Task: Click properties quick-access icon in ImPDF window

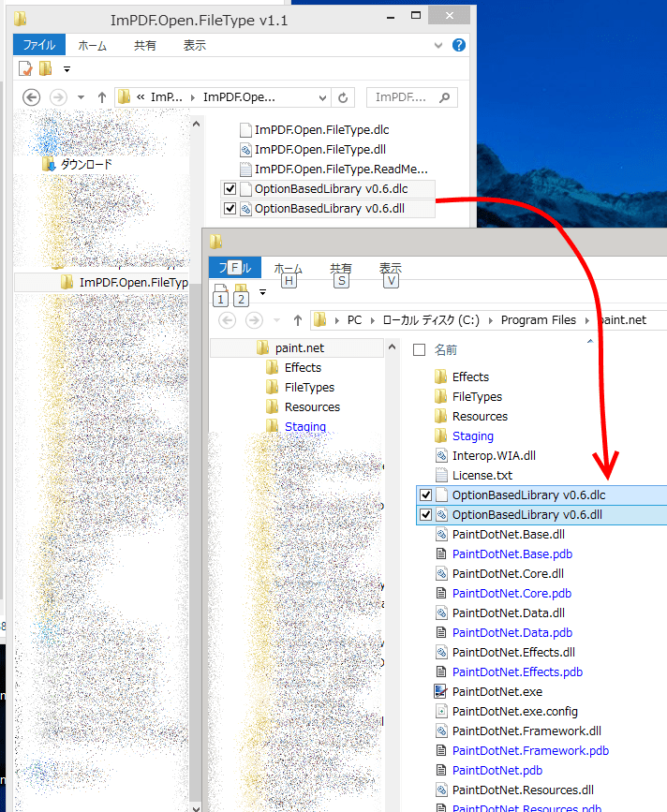Action: point(25,68)
